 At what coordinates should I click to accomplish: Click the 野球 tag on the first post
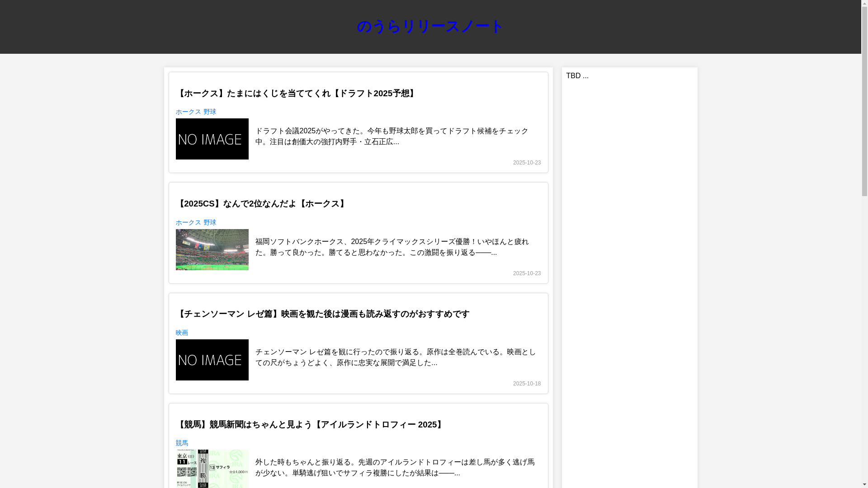[210, 112]
